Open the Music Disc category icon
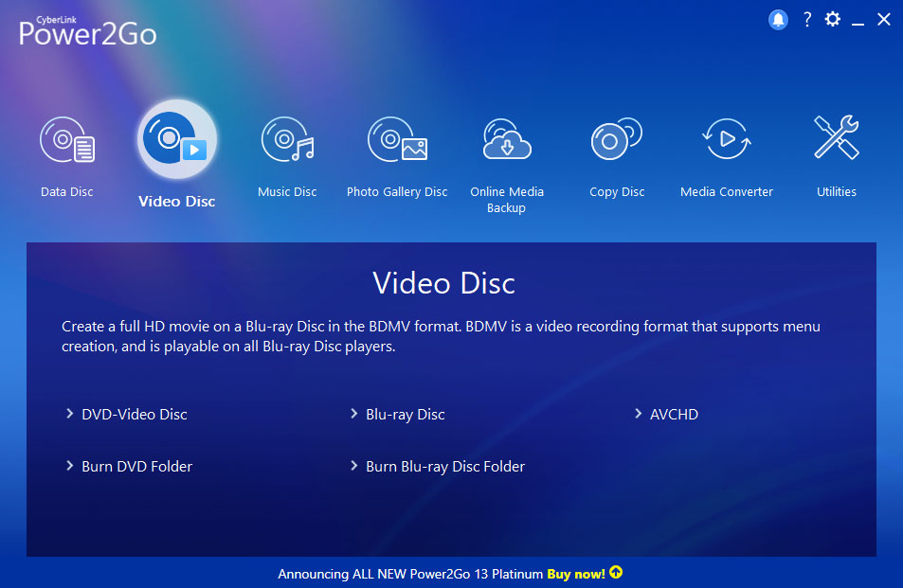903x588 pixels. (x=287, y=139)
